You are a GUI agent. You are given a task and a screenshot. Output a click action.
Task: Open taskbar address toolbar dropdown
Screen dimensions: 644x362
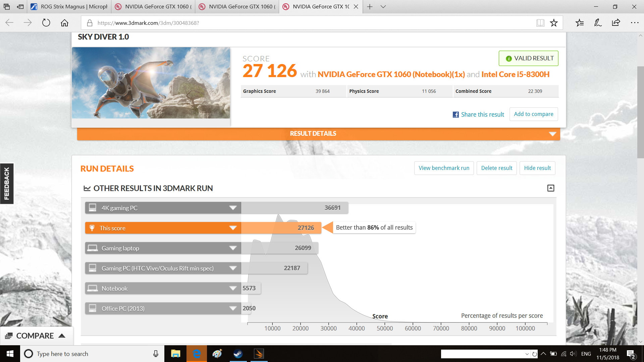(x=527, y=354)
